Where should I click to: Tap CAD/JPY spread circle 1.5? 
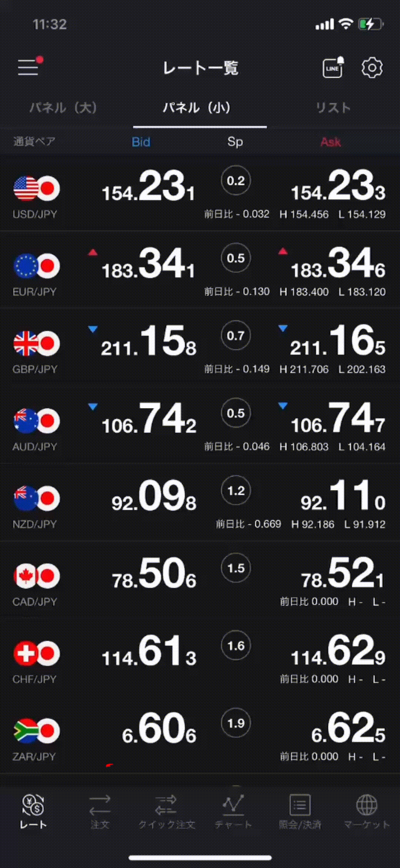236,568
